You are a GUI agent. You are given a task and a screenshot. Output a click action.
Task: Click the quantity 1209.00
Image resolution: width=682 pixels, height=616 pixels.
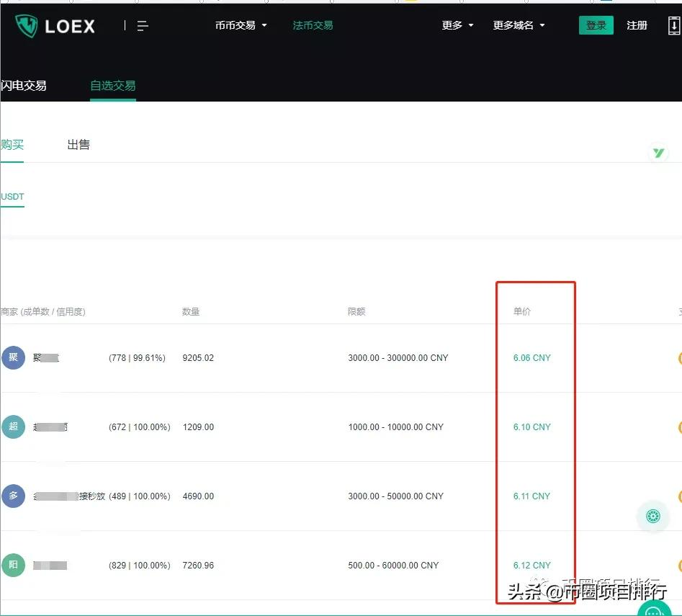tap(198, 427)
